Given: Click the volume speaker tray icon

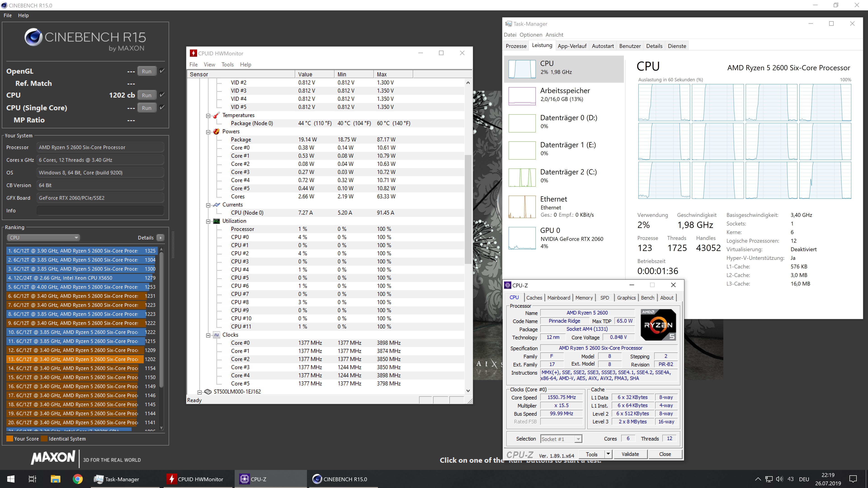Looking at the screenshot, I should [x=779, y=479].
